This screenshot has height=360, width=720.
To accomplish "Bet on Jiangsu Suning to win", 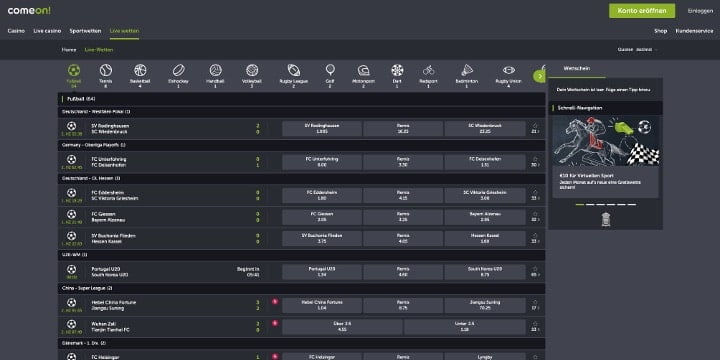I will tap(485, 305).
